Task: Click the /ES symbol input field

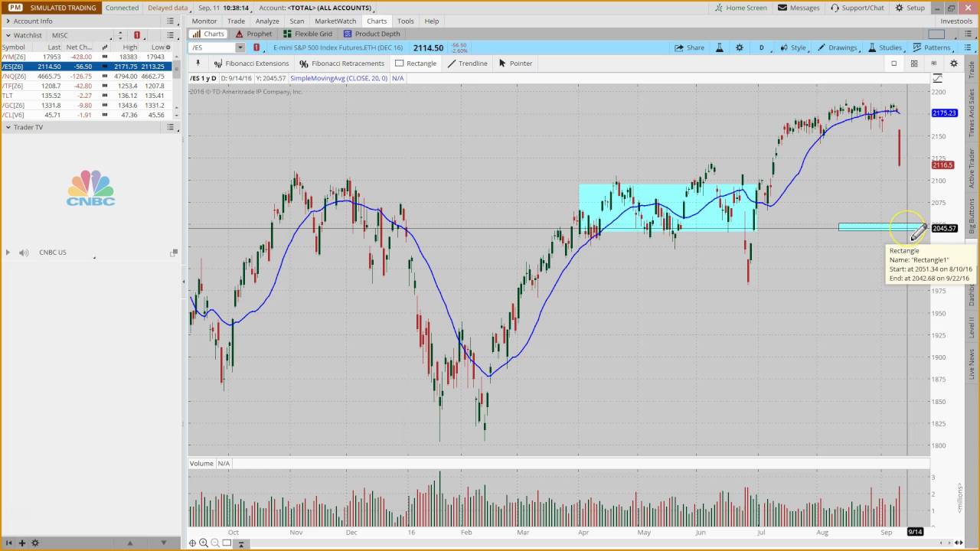Action: coord(212,47)
